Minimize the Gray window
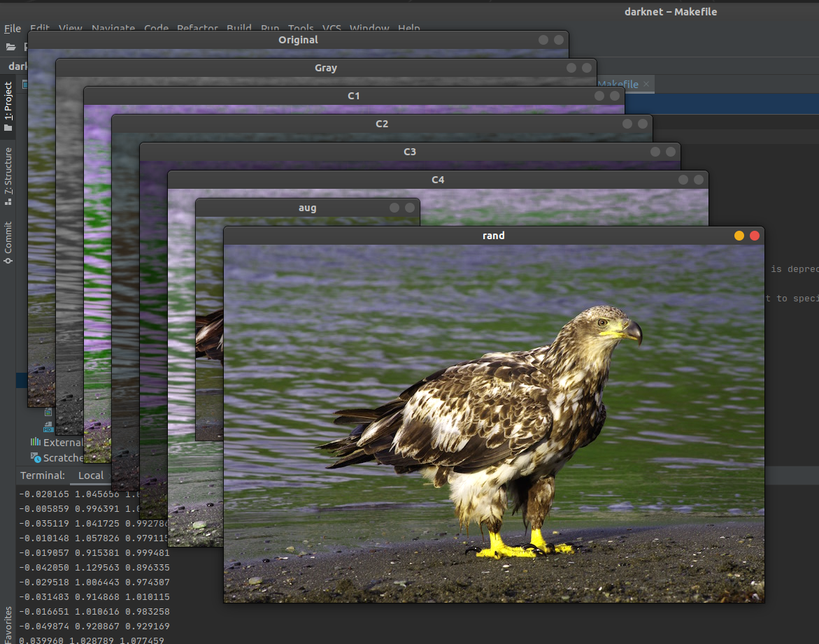Image resolution: width=819 pixels, height=644 pixels. 571,68
